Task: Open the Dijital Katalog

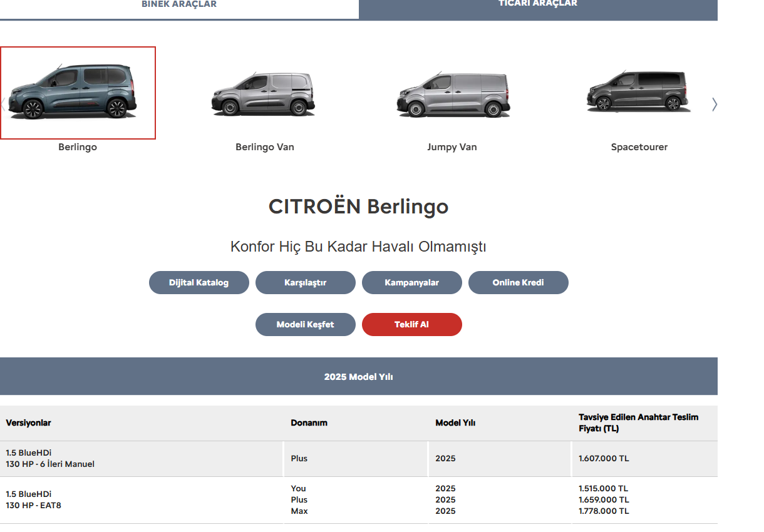Action: coord(199,282)
